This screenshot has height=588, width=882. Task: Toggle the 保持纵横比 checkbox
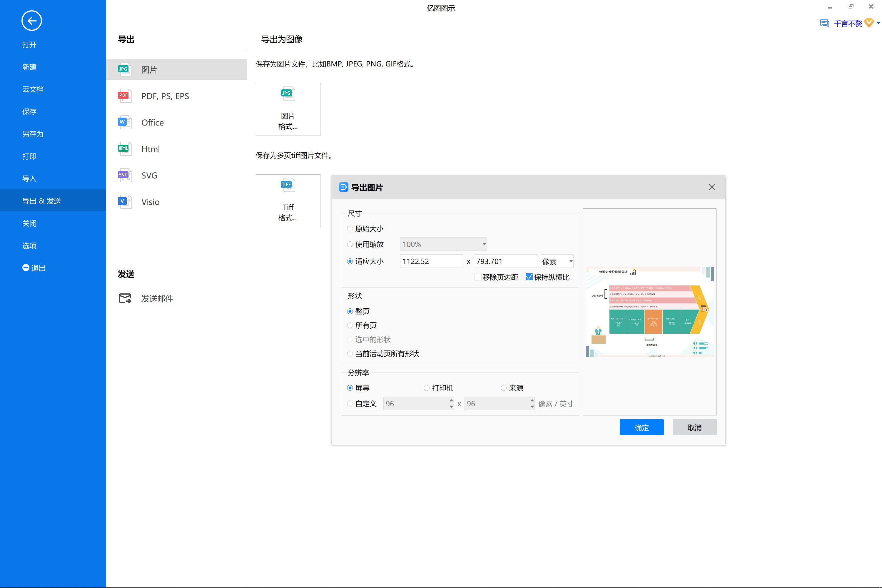[529, 277]
